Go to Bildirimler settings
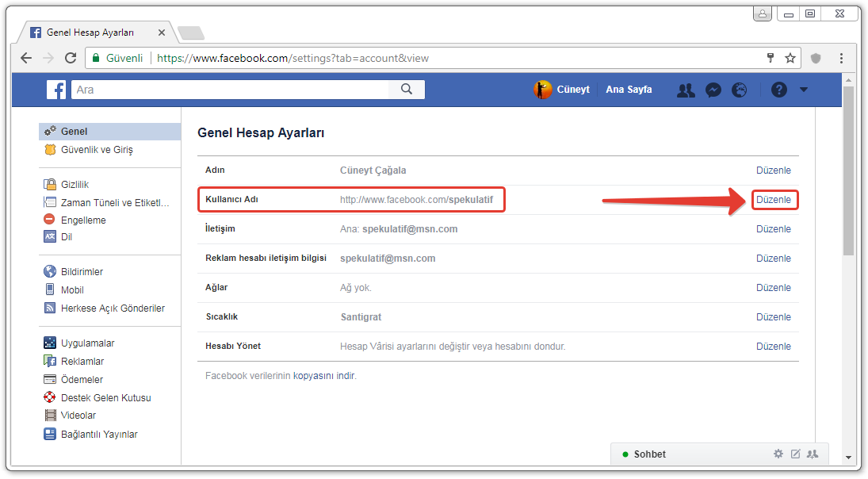Image resolution: width=868 pixels, height=479 pixels. click(x=82, y=272)
